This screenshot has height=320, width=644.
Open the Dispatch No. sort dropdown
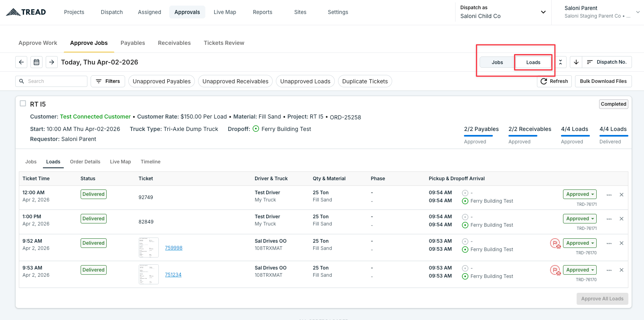coord(607,62)
